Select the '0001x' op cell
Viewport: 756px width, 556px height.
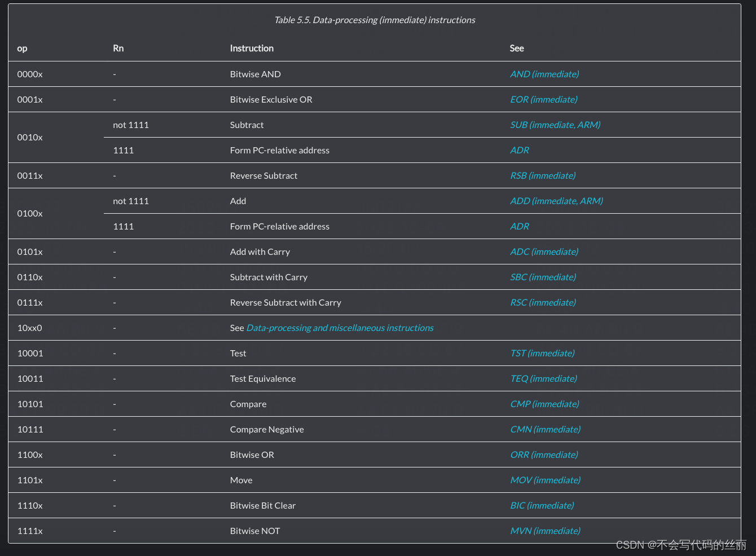(30, 99)
